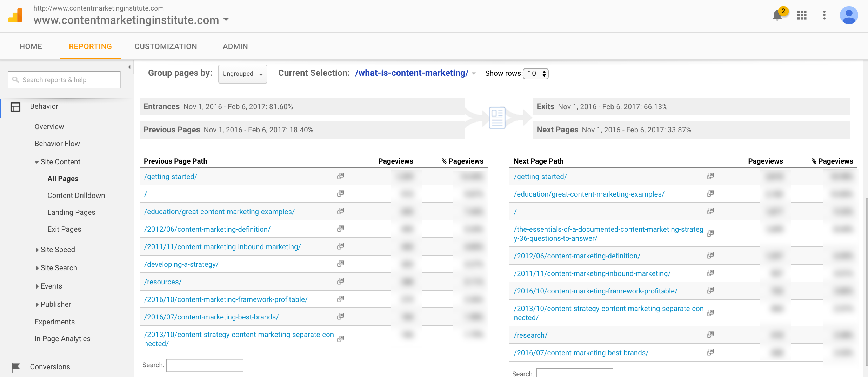Expand the Site Search section
The image size is (868, 377).
pyautogui.click(x=37, y=268)
